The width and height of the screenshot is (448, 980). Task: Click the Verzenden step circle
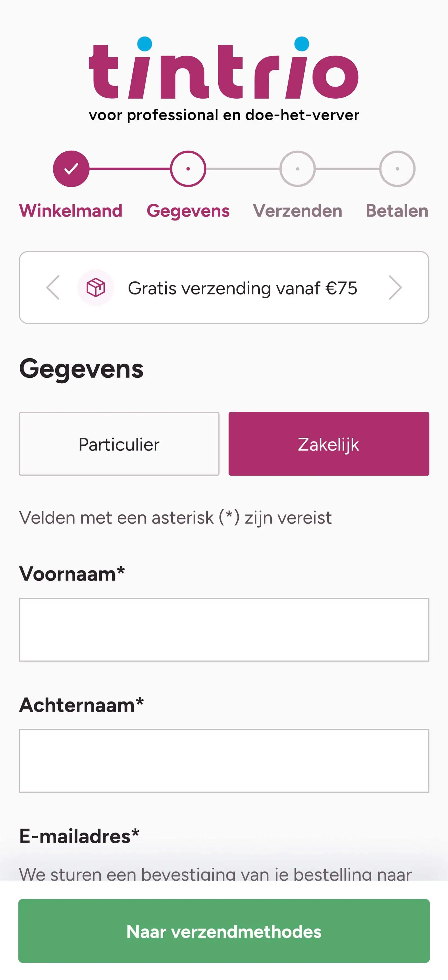click(297, 168)
